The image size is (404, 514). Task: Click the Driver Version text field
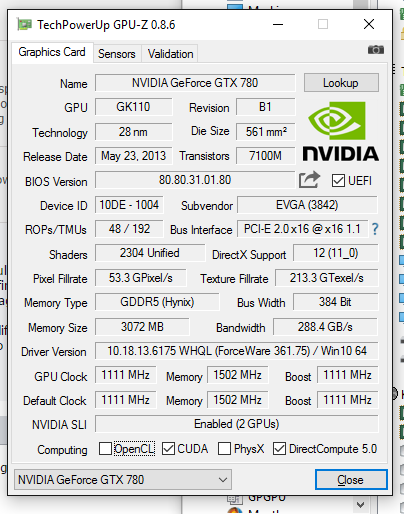point(237,351)
